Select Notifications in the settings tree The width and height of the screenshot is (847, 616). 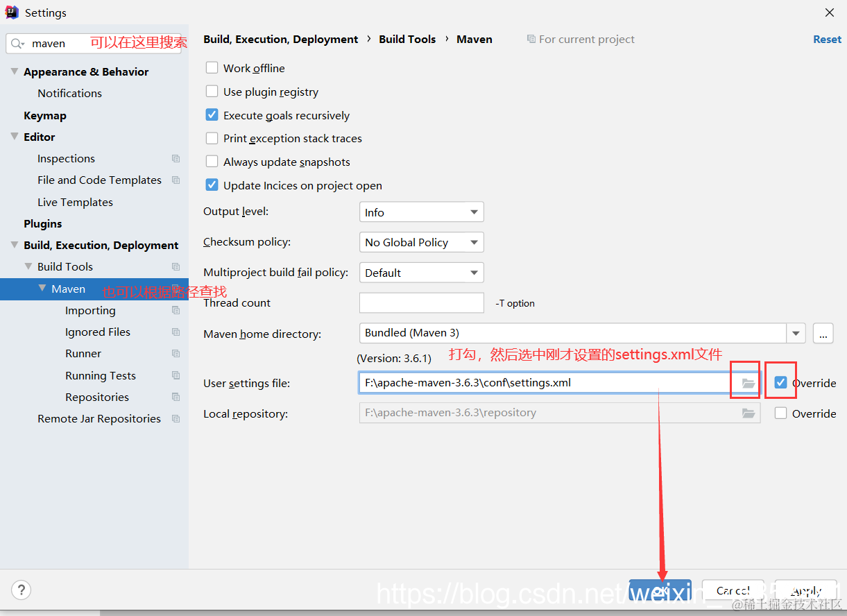click(69, 93)
